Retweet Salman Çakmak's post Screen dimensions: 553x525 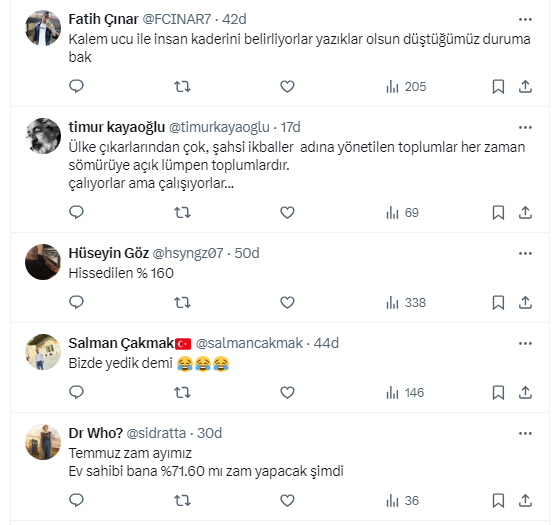pyautogui.click(x=182, y=392)
